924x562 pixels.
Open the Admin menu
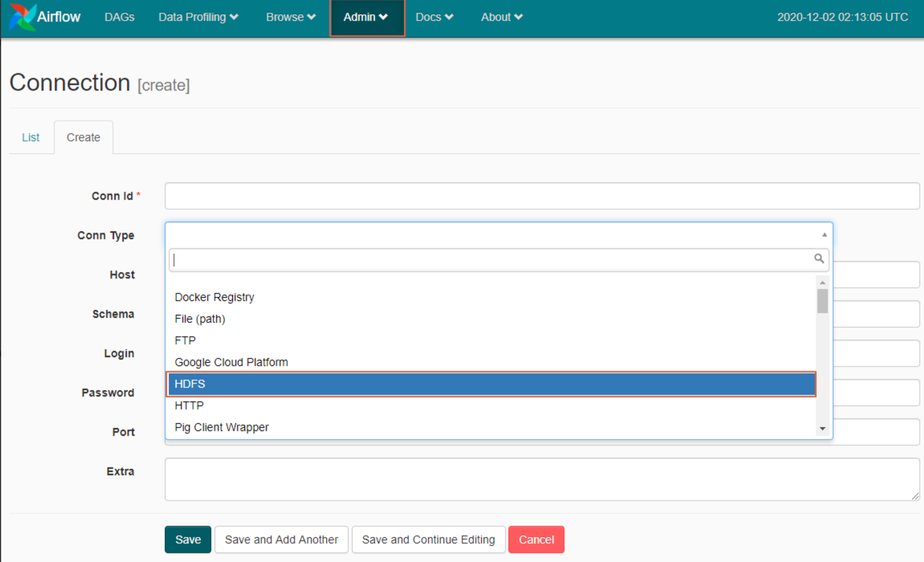366,17
